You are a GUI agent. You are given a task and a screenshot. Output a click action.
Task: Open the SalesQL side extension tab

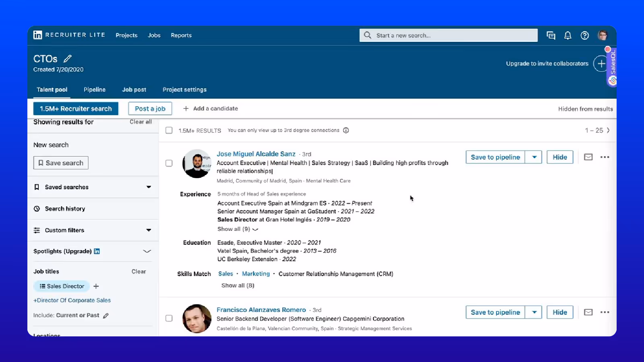612,67
